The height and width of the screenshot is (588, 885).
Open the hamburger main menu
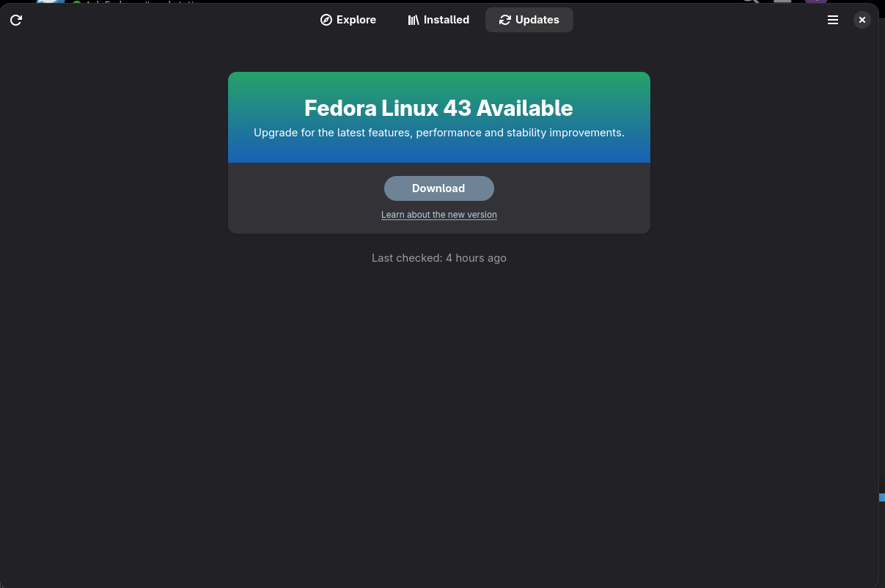[833, 20]
